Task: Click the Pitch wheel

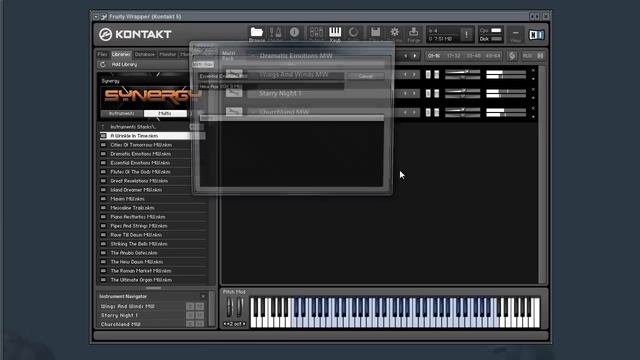Action: pyautogui.click(x=229, y=307)
